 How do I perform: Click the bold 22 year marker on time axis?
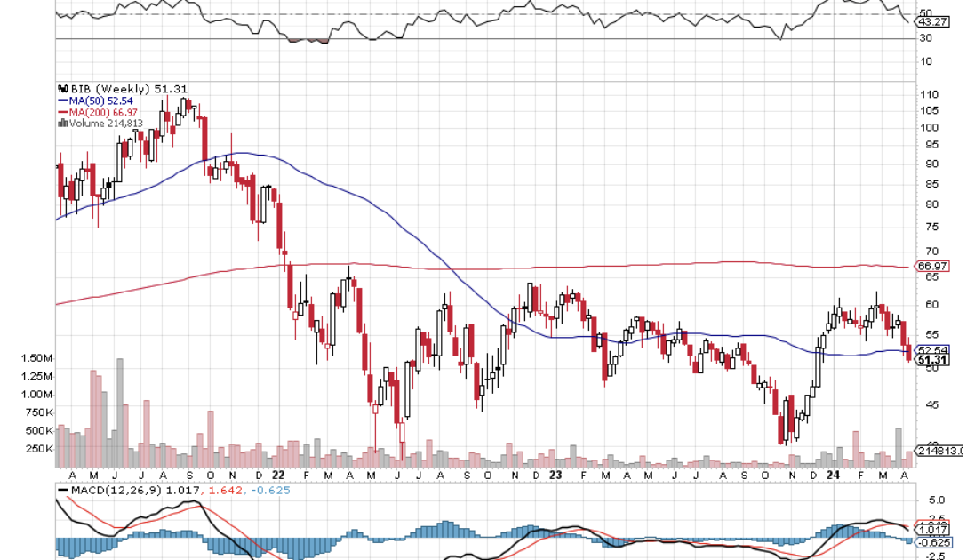click(278, 476)
